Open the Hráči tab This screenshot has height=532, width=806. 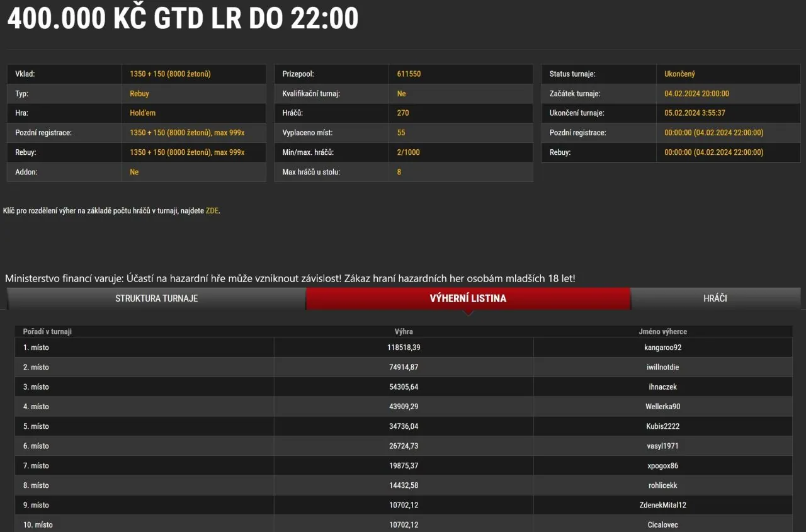(715, 298)
